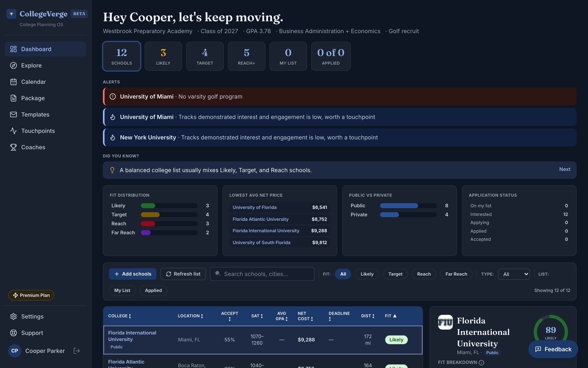Click the lightning icon on Premium Plan
588x368 pixels.
pos(16,295)
